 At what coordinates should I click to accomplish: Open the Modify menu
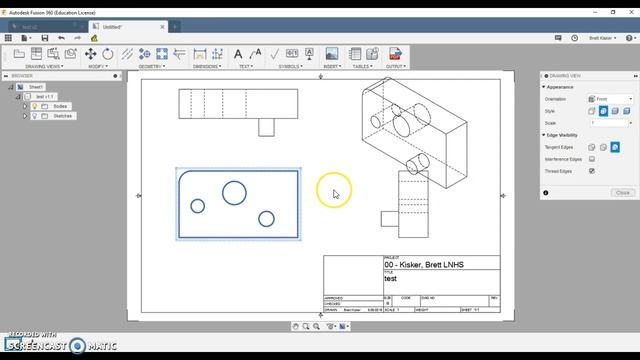[98, 66]
